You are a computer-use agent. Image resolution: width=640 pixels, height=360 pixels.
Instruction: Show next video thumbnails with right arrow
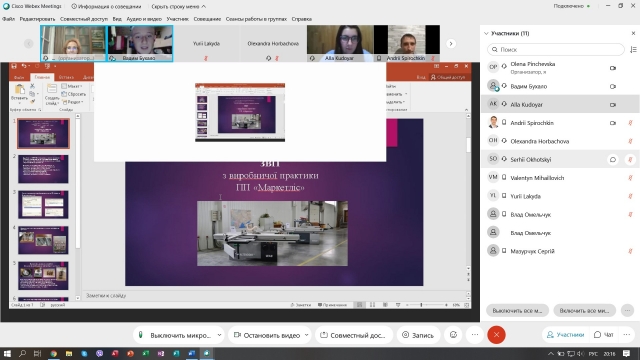click(x=451, y=44)
